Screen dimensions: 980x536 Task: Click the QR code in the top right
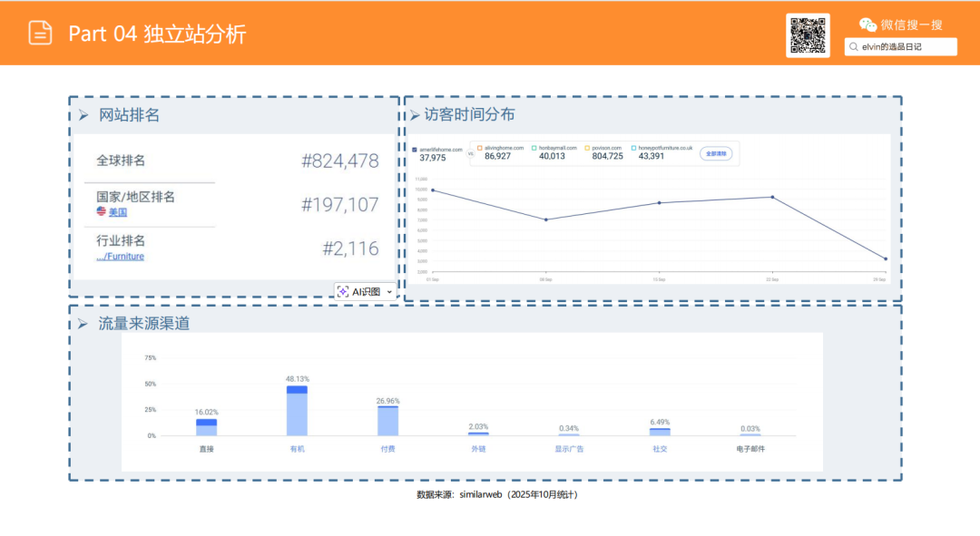click(x=808, y=35)
